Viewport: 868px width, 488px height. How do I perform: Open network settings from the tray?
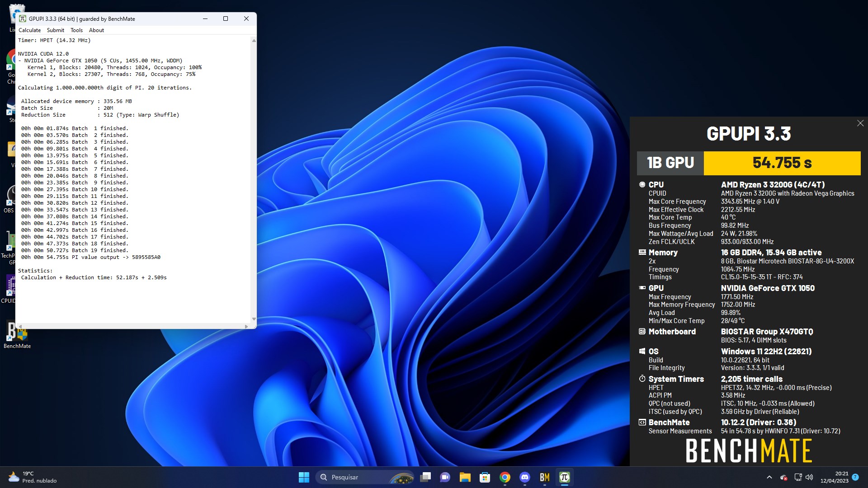(798, 477)
